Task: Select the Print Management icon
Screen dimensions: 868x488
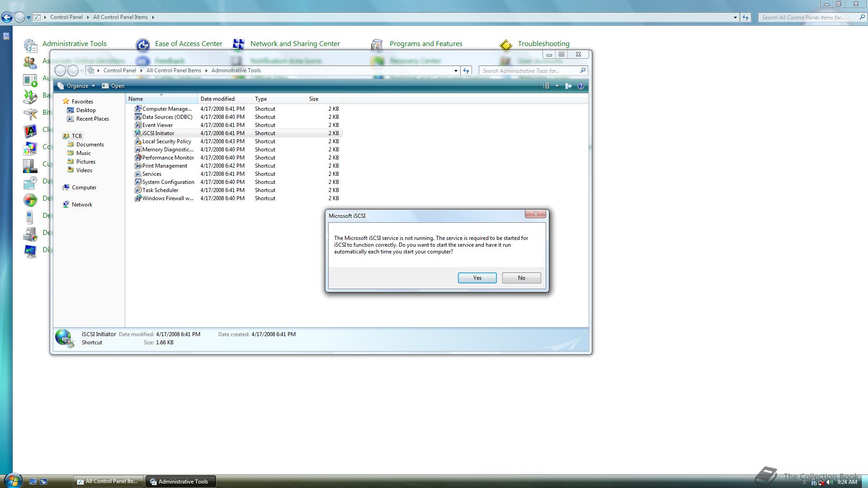Action: (138, 166)
